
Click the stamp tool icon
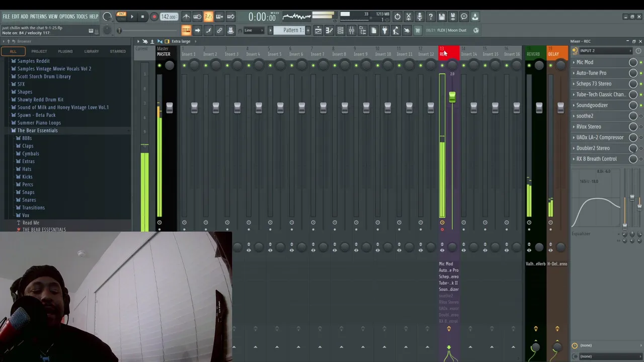230,31
